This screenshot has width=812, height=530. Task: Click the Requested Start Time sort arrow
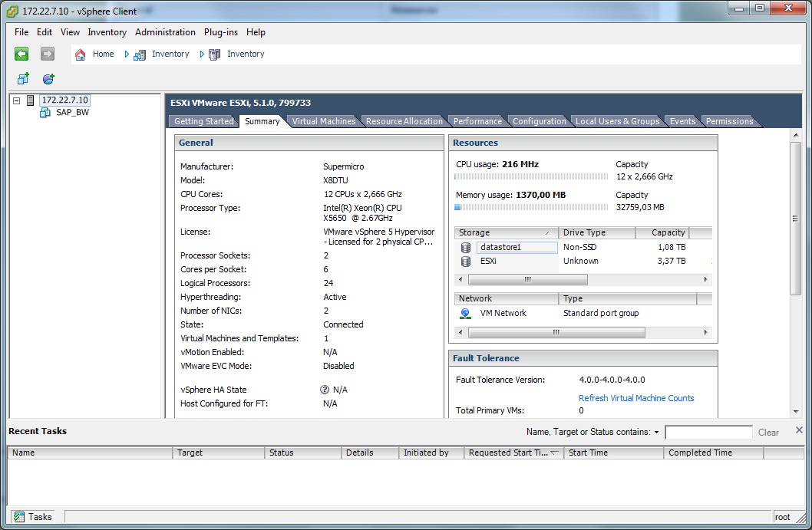554,453
